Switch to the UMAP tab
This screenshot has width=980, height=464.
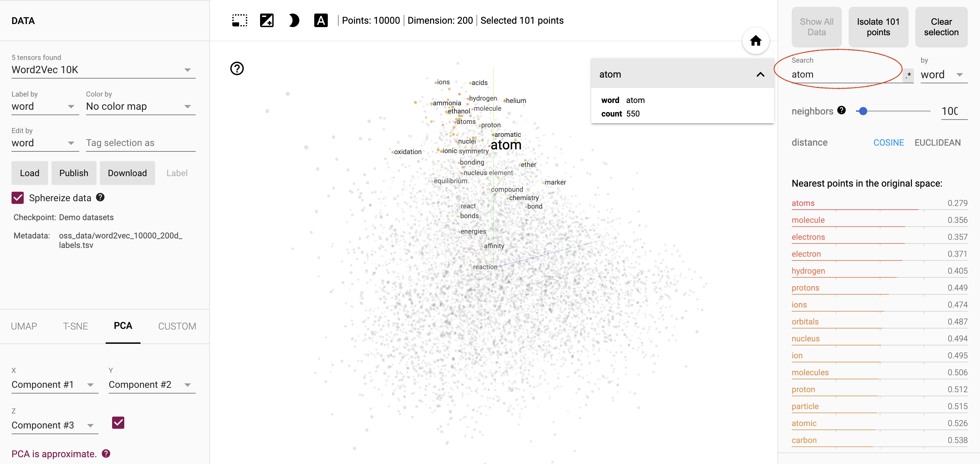point(24,326)
